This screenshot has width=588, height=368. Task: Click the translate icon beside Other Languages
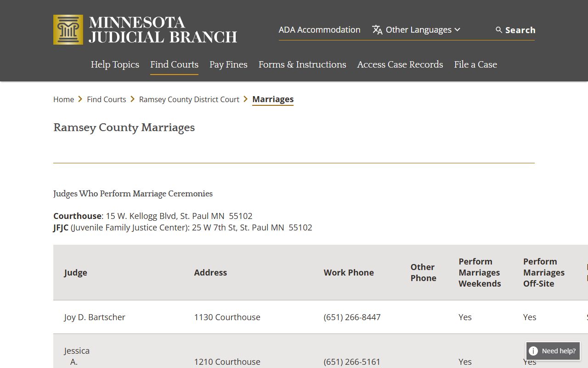click(x=377, y=30)
